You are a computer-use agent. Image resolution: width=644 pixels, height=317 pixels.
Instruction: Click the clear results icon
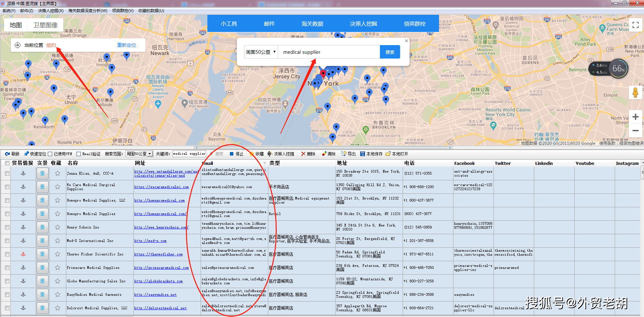coord(324,154)
